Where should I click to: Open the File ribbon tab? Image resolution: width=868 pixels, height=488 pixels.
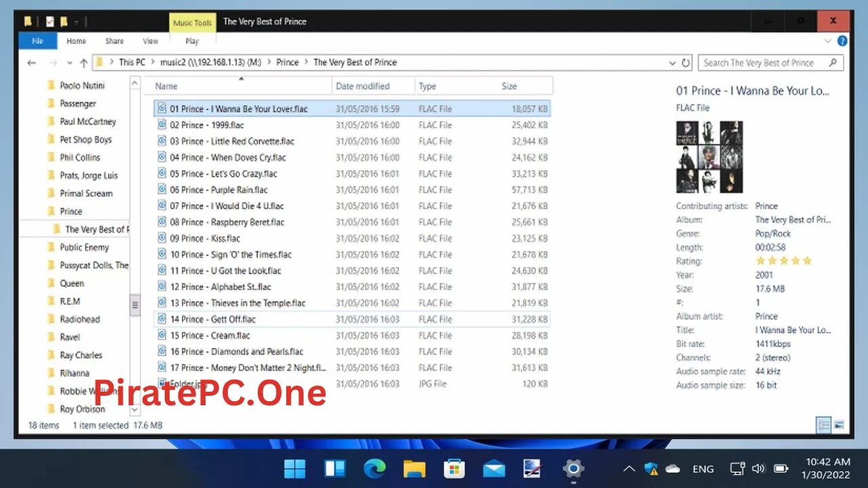37,41
